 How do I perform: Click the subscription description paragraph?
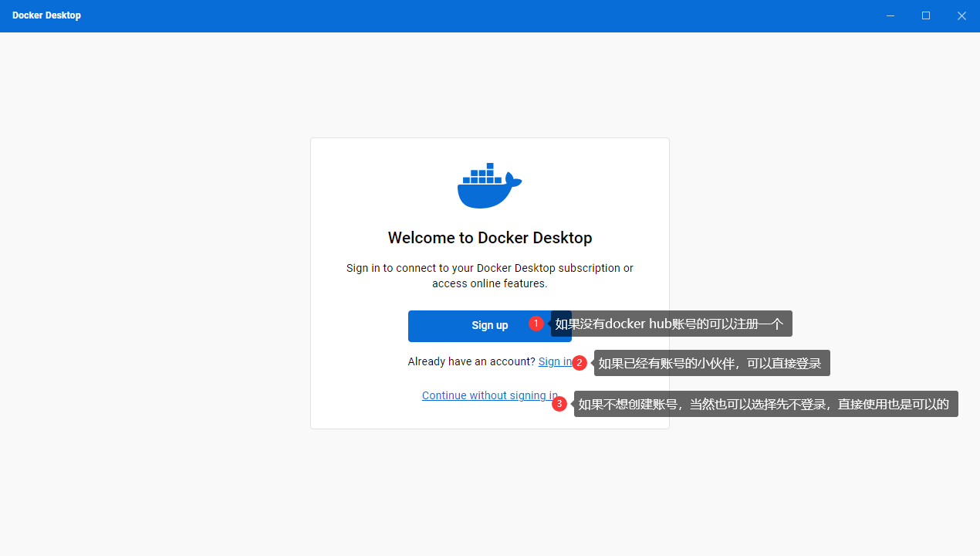[x=489, y=276]
